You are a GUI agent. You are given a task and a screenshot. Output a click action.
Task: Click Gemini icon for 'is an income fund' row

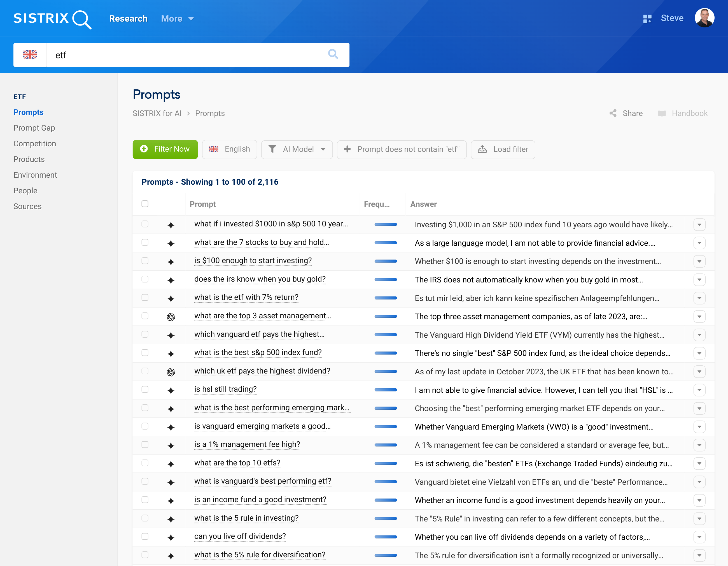pyautogui.click(x=171, y=501)
